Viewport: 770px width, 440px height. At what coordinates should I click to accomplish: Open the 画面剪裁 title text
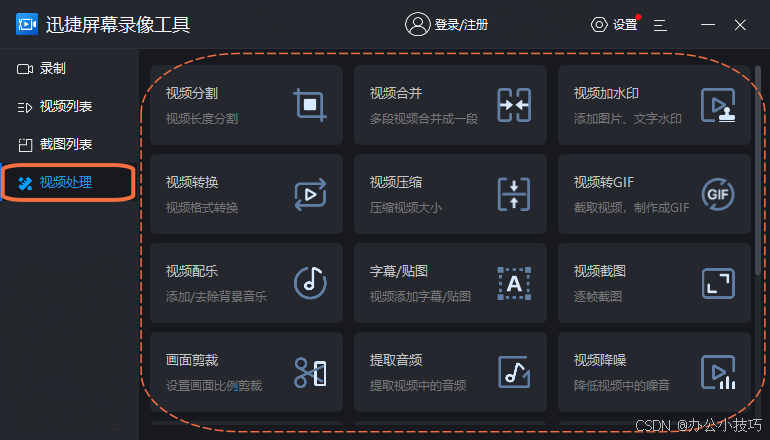[x=192, y=360]
